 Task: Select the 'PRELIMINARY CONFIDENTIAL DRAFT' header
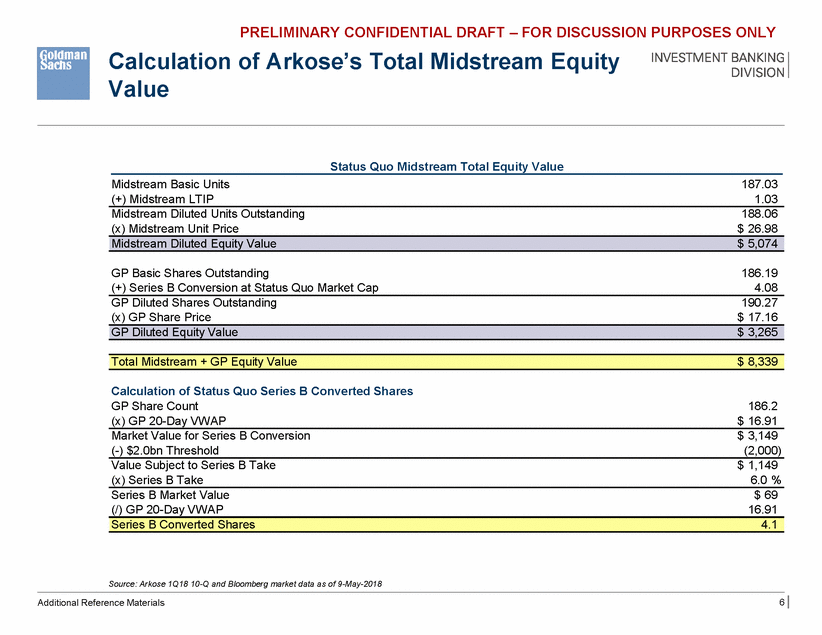point(507,33)
